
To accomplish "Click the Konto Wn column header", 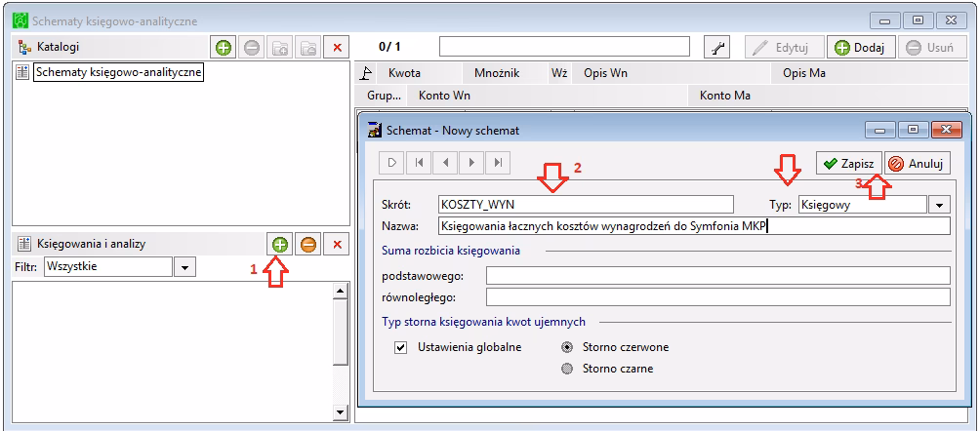I will [x=444, y=96].
